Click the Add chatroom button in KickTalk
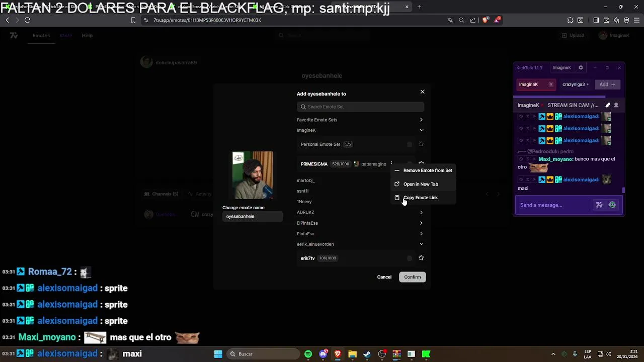 [x=607, y=84]
